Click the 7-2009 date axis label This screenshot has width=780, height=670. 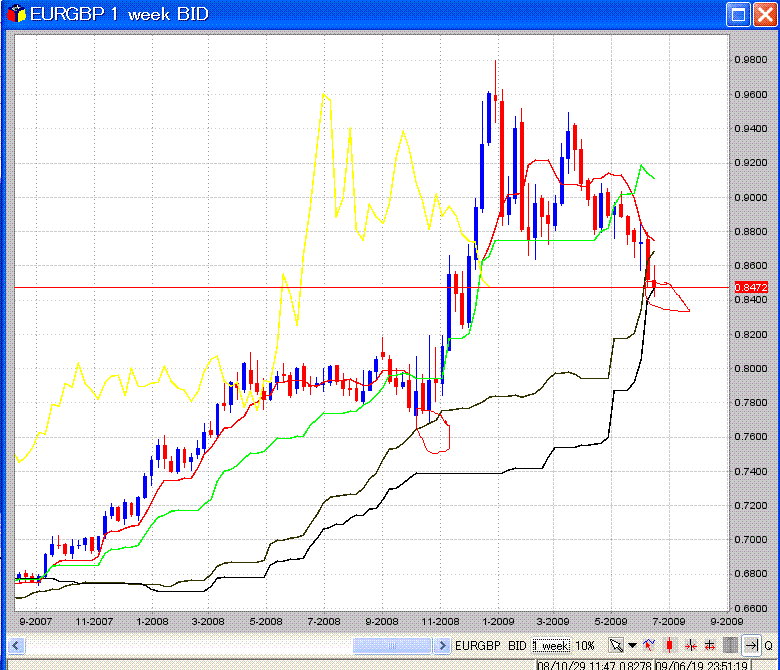pos(669,621)
